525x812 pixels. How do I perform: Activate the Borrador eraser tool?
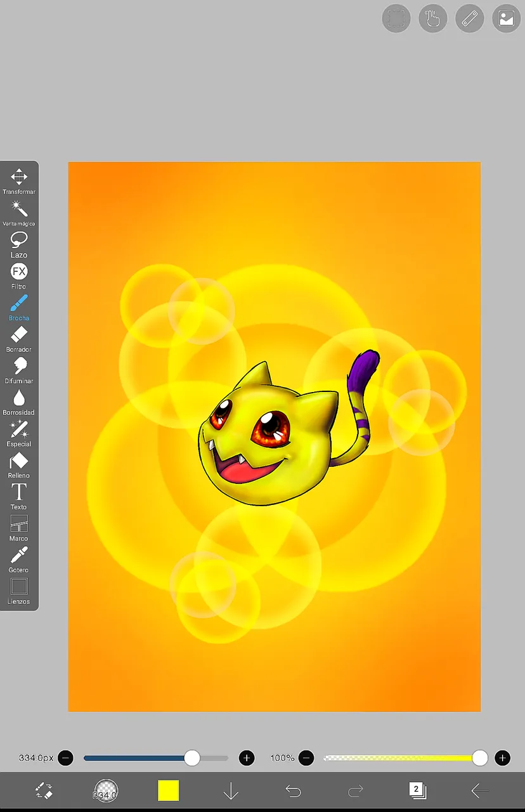pos(19,339)
